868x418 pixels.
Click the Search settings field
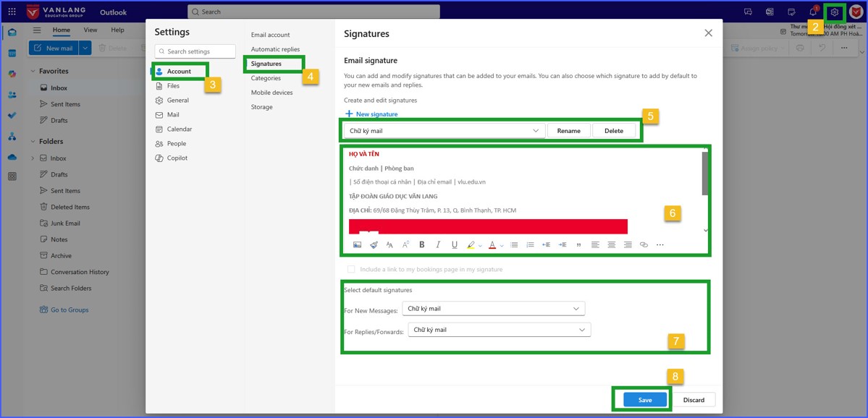tap(195, 51)
